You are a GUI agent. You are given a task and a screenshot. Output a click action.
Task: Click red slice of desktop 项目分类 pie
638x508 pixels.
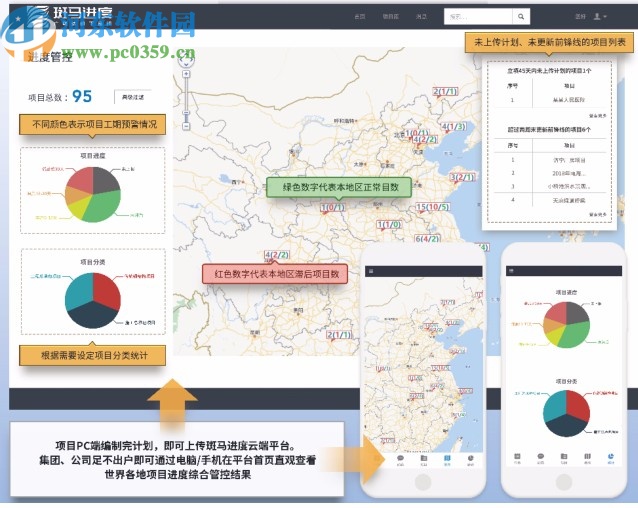(x=108, y=290)
